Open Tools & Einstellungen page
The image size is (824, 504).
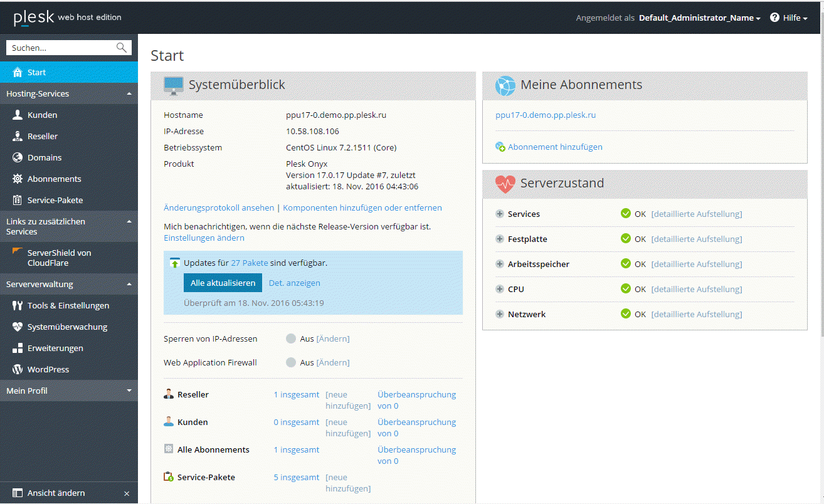(69, 305)
